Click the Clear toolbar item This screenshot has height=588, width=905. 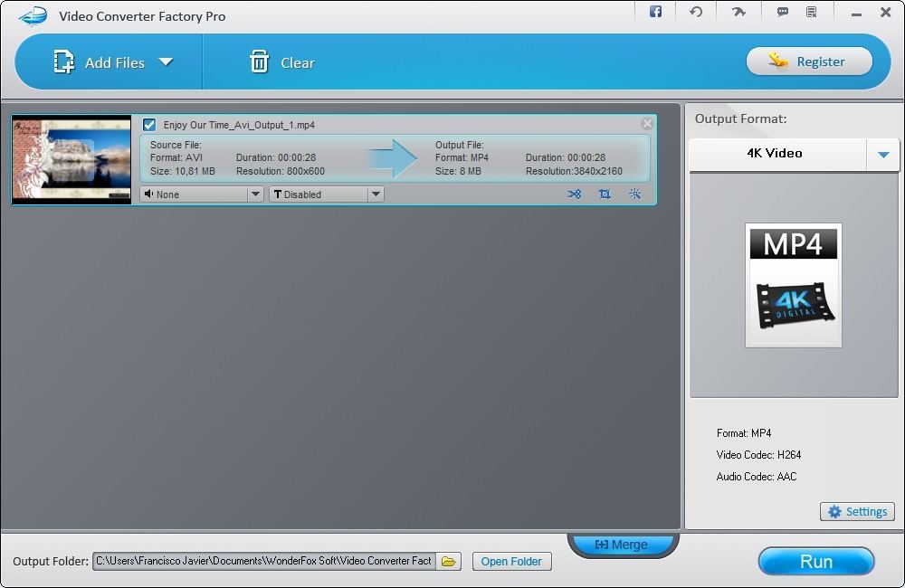click(x=281, y=62)
